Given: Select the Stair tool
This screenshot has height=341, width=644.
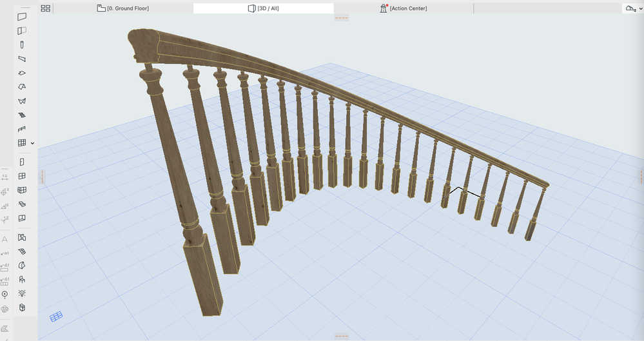Looking at the screenshot, I should coord(22,115).
